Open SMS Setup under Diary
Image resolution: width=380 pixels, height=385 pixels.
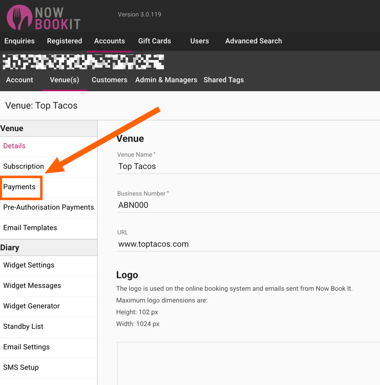pos(48,367)
